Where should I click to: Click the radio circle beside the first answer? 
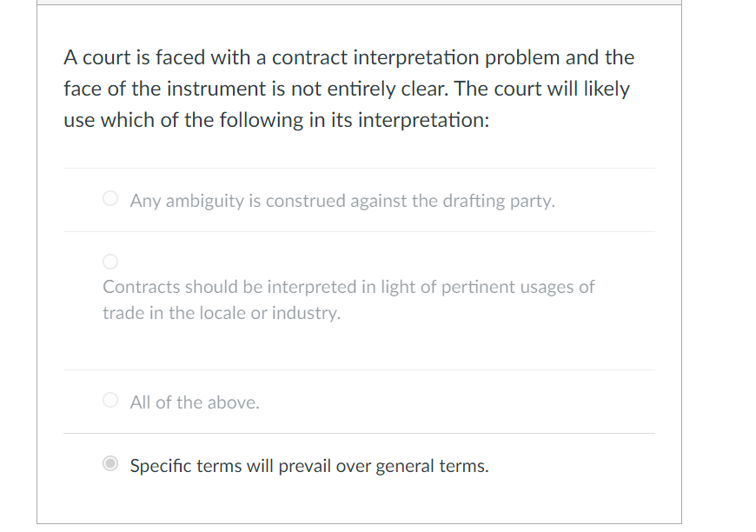109,198
